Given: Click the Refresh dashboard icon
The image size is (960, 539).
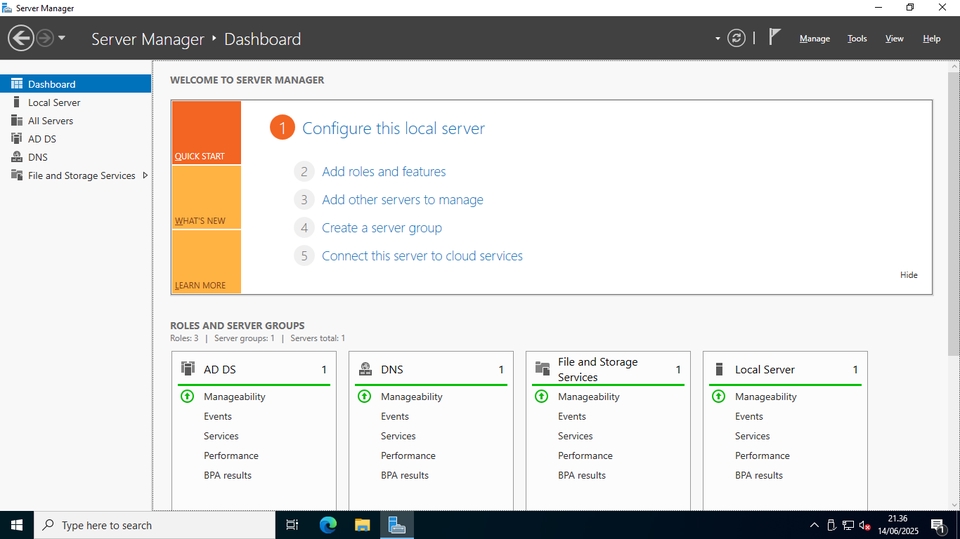Looking at the screenshot, I should (x=737, y=38).
